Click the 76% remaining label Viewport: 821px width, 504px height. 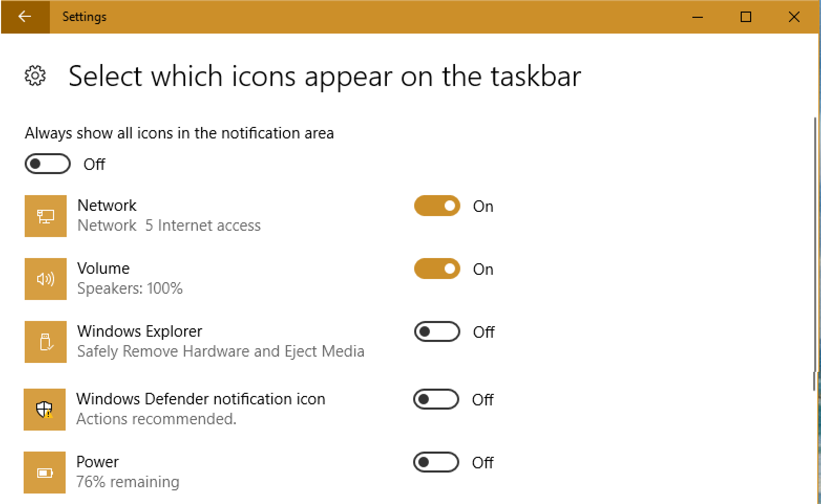[128, 481]
